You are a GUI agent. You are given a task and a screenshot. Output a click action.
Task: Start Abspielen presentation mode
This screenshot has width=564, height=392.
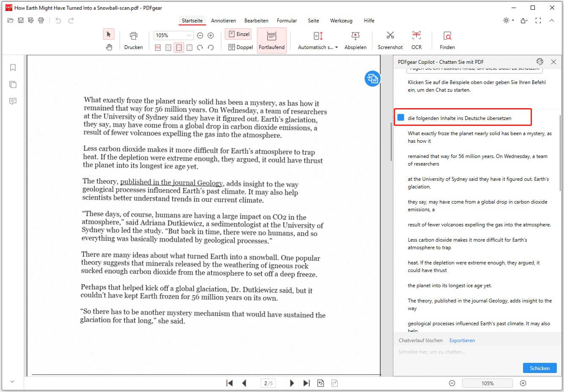(x=355, y=40)
